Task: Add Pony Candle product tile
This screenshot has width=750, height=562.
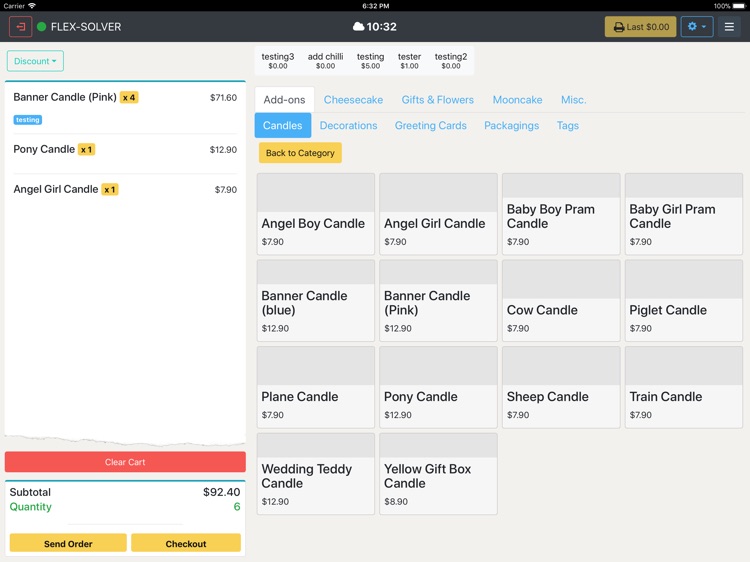Action: [438, 387]
